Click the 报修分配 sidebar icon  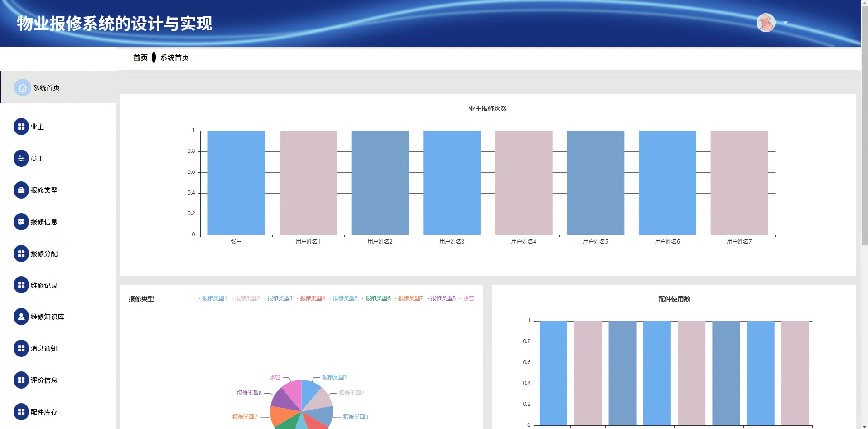click(x=21, y=253)
